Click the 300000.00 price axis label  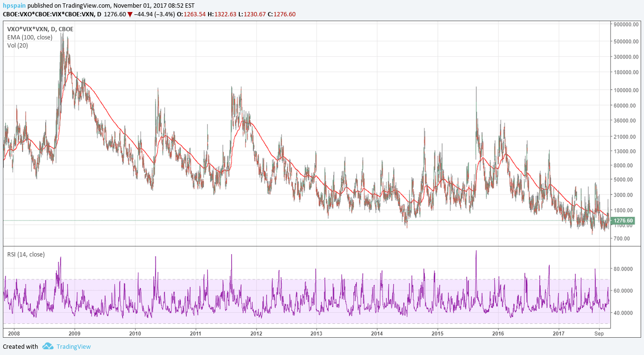(627, 57)
